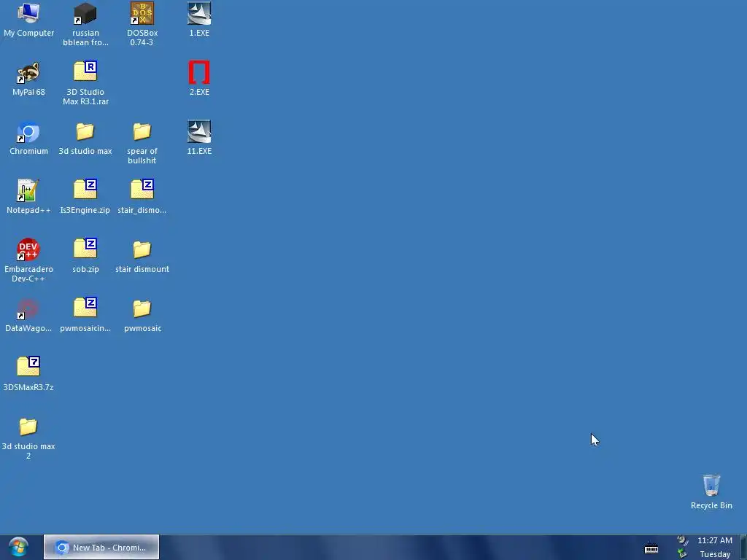747x560 pixels.
Task: Open the Windows Start menu orb
Action: click(x=18, y=547)
